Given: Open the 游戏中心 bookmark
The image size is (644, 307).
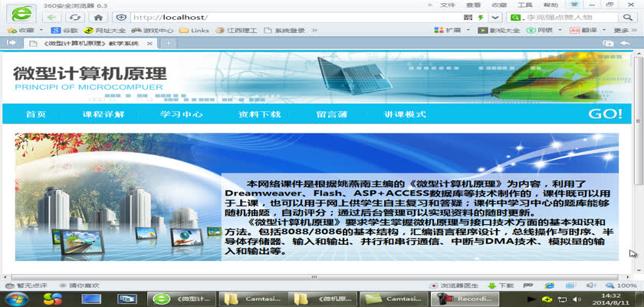Looking at the screenshot, I should (153, 31).
